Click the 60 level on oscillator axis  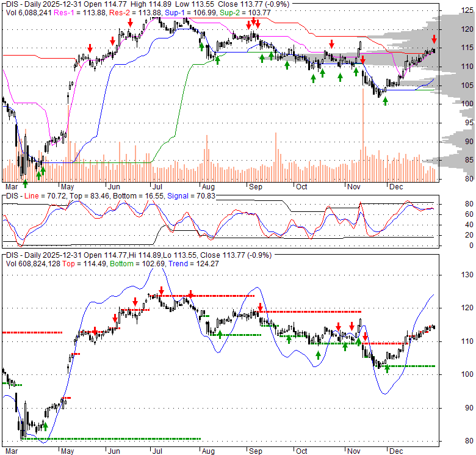[469, 214]
